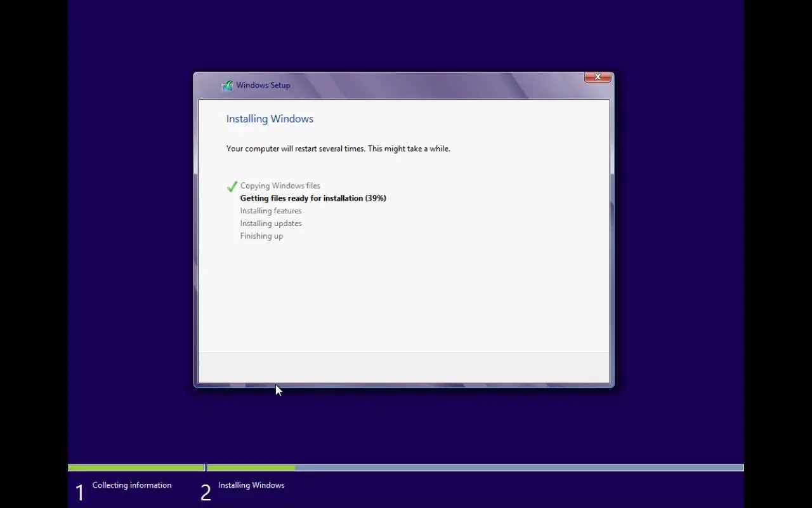Click the green checkmark beside Copying Windows files
This screenshot has width=812, height=508.
coord(232,186)
